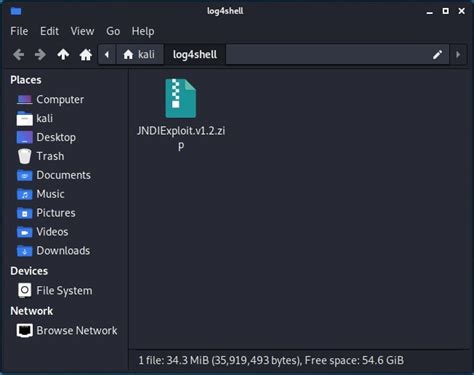Go up to the parent folder
Image resolution: width=474 pixels, height=375 pixels.
pos(63,54)
